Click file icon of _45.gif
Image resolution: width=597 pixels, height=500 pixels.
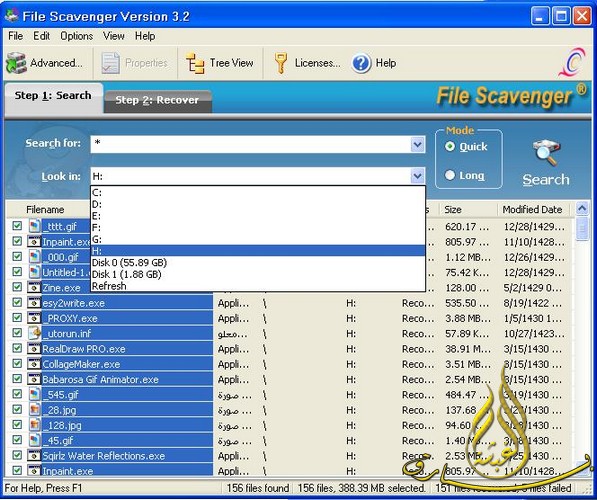(x=34, y=440)
